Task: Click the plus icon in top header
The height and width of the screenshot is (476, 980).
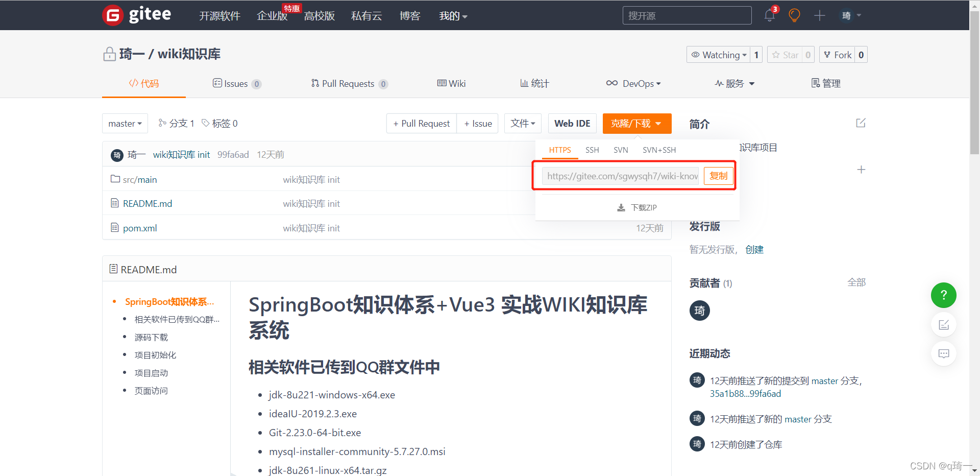Action: (820, 15)
